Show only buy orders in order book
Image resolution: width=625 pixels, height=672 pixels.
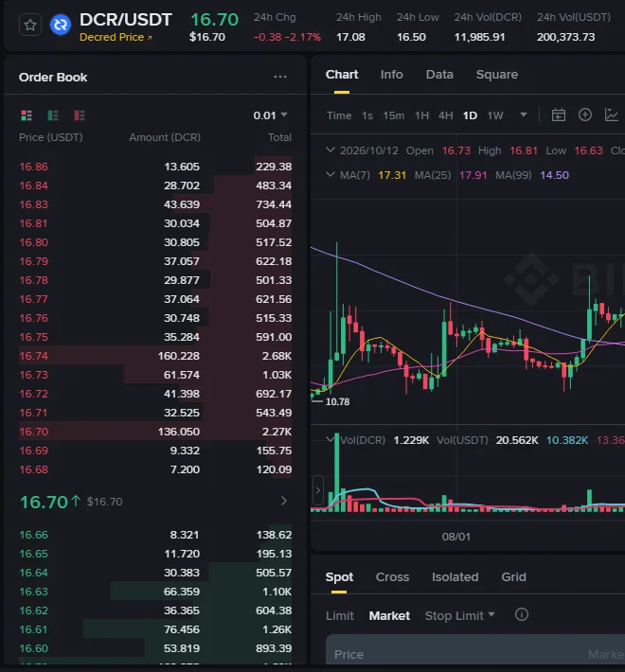53,115
